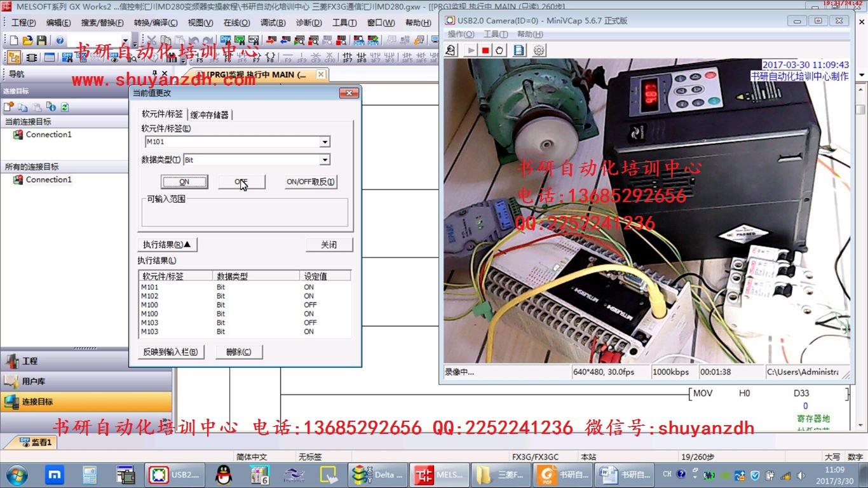Select the 连接目标 navigation pane
The image size is (868, 488).
coord(86,402)
